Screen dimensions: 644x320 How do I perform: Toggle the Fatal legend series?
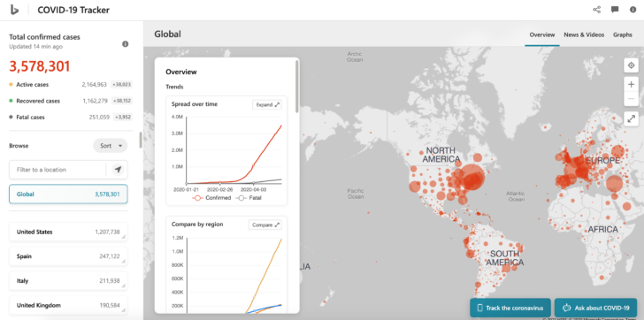249,198
